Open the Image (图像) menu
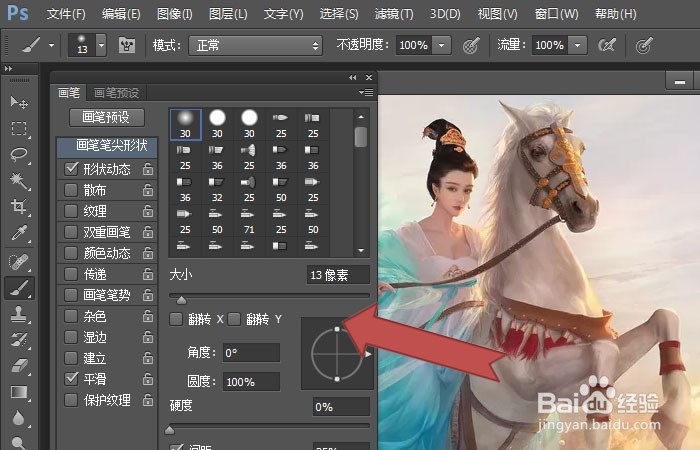 pyautogui.click(x=175, y=14)
